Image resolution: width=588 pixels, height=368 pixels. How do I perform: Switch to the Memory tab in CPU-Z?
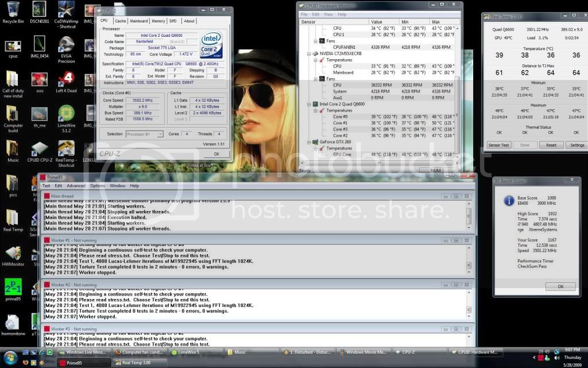(x=158, y=21)
